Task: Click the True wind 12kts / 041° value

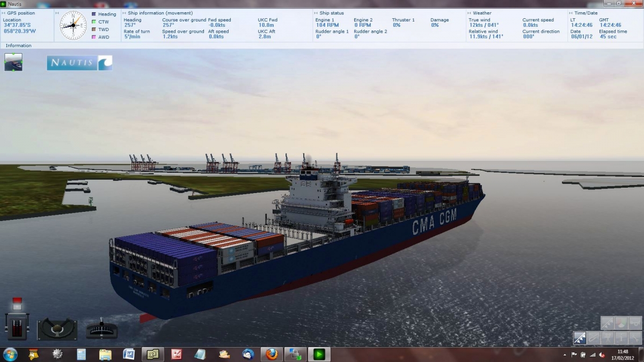Action: pyautogui.click(x=484, y=25)
